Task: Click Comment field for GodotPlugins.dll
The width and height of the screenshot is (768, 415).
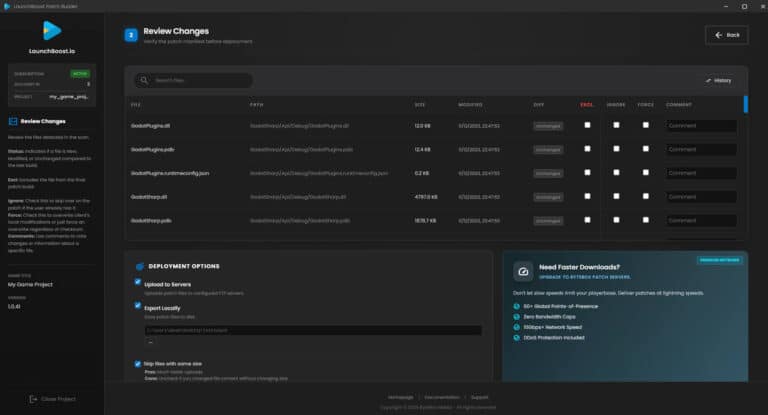Action: click(x=701, y=126)
